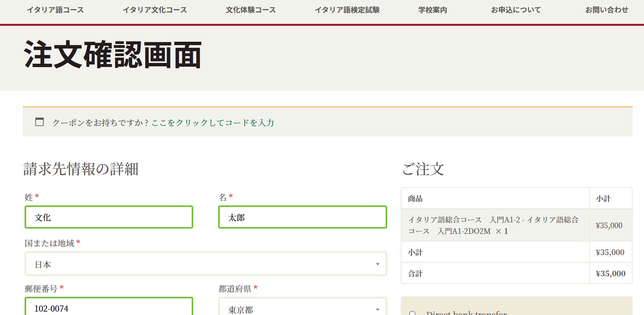The width and height of the screenshot is (644, 315).
Task: Select the 郵便番号 postal code field
Action: [109, 308]
